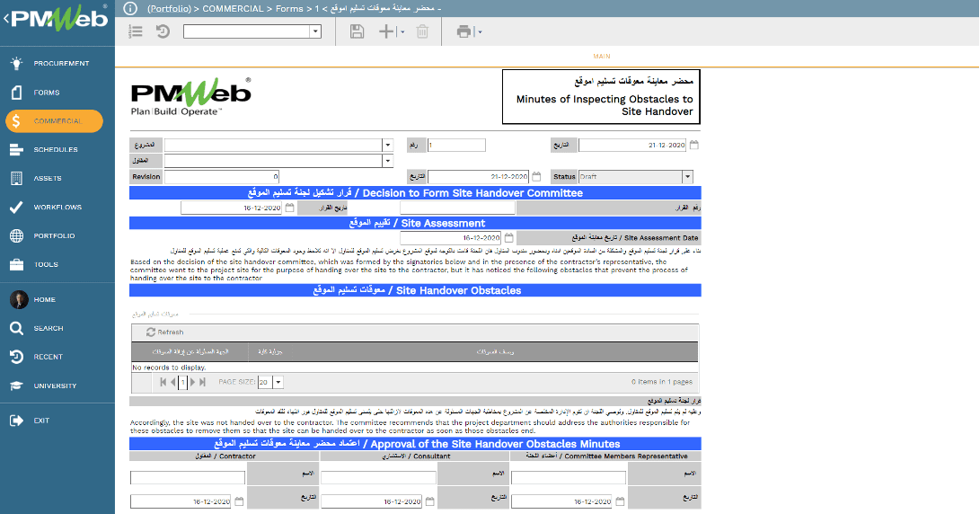This screenshot has width=980, height=514.
Task: Click the '0 items in 1 pages' text
Action: pos(662,381)
